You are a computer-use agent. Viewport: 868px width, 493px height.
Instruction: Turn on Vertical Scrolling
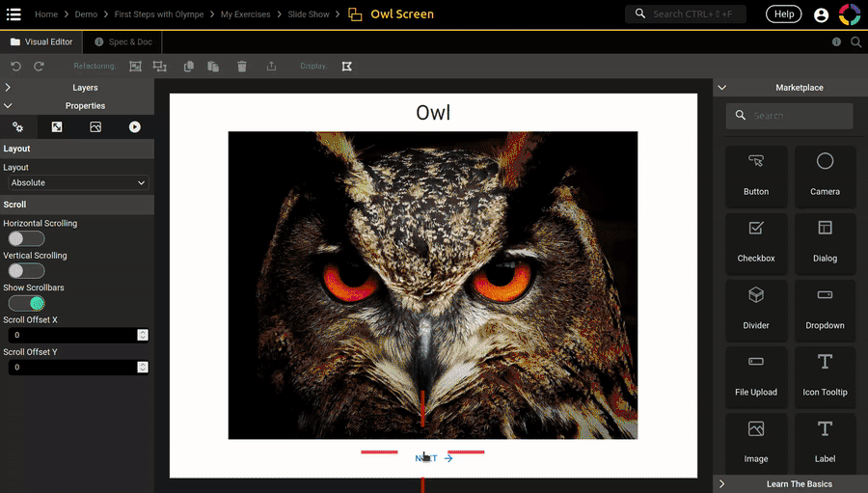point(26,271)
